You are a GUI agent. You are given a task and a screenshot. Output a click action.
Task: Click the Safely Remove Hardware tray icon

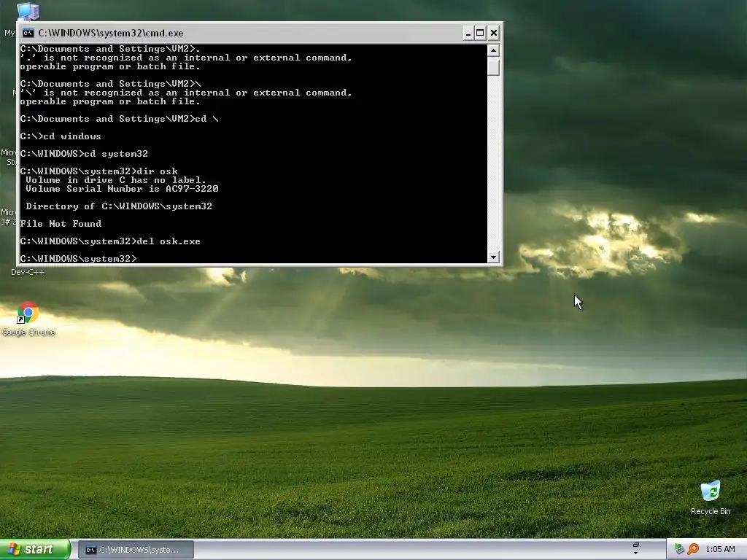(679, 549)
